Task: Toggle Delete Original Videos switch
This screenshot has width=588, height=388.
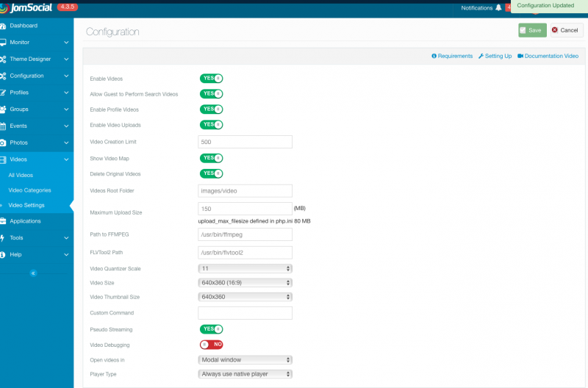Action: click(211, 173)
